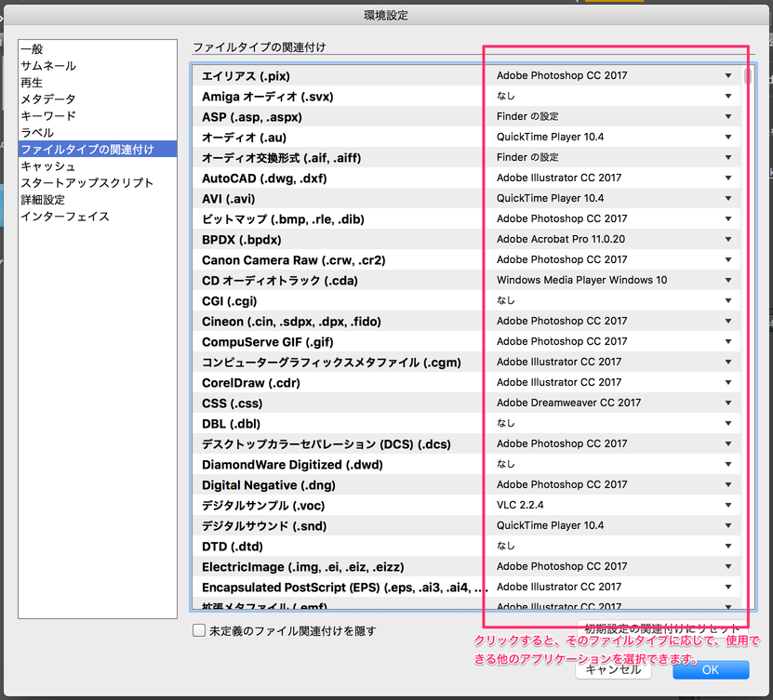
Task: Switch to サムネール preferences category
Action: [x=48, y=66]
